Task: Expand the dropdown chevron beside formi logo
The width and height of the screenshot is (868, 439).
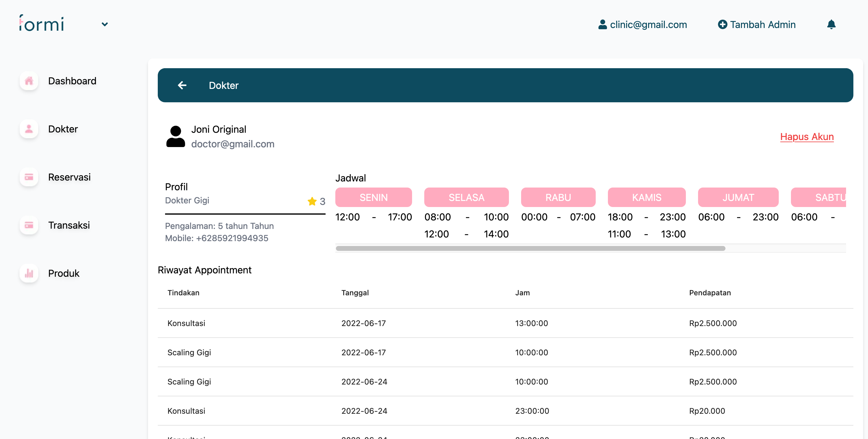Action: (105, 24)
